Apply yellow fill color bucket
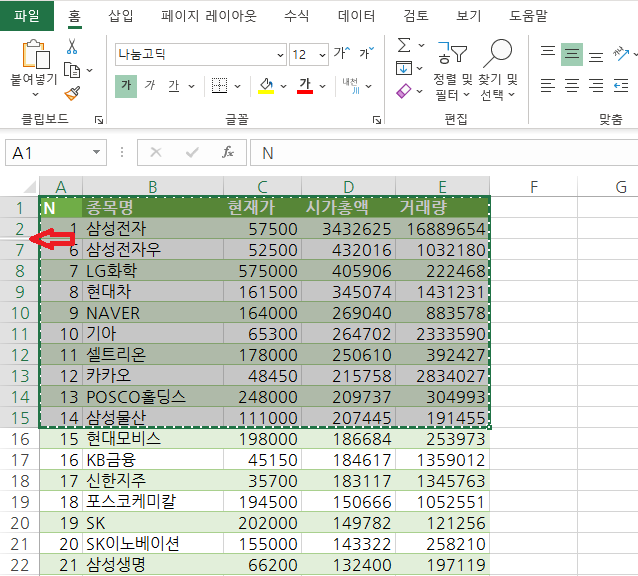The width and height of the screenshot is (638, 576). (266, 86)
